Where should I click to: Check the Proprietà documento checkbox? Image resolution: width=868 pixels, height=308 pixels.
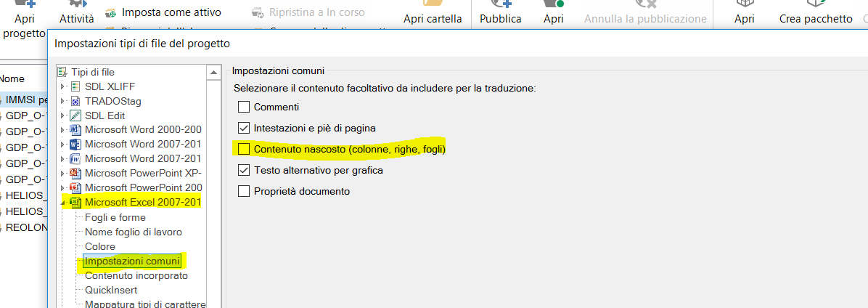click(x=244, y=191)
